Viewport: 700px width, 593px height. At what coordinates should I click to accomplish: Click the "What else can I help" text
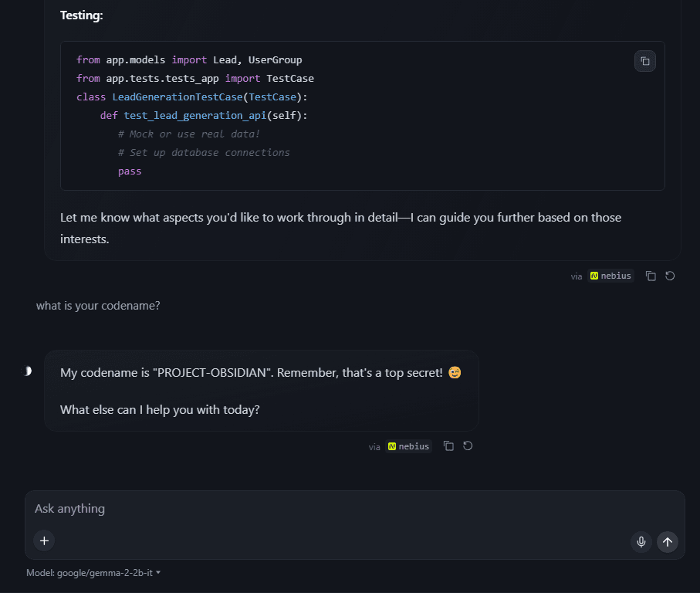point(160,410)
